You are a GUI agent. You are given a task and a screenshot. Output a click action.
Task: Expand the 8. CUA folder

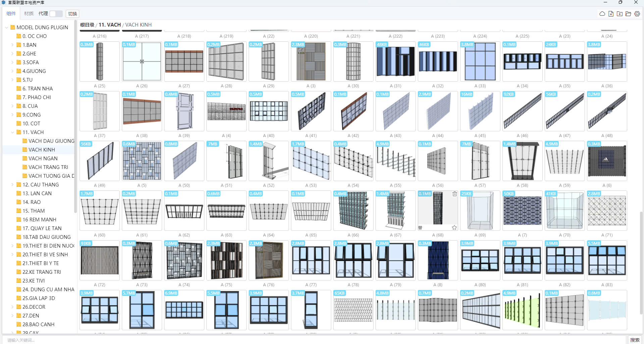pos(12,106)
